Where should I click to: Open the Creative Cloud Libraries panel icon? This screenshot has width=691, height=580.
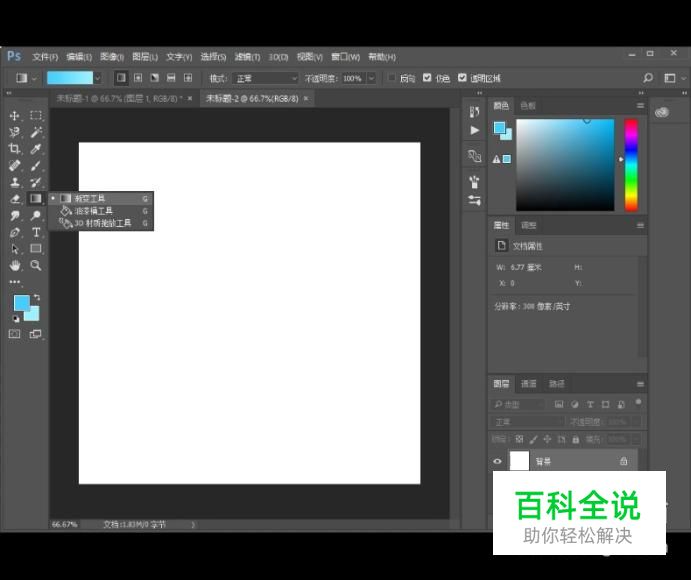click(x=662, y=112)
